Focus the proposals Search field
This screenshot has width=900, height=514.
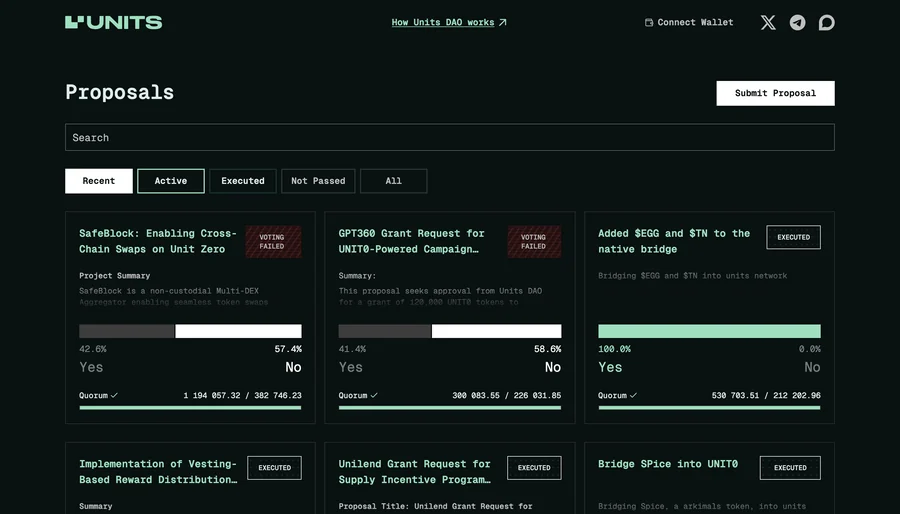(449, 138)
